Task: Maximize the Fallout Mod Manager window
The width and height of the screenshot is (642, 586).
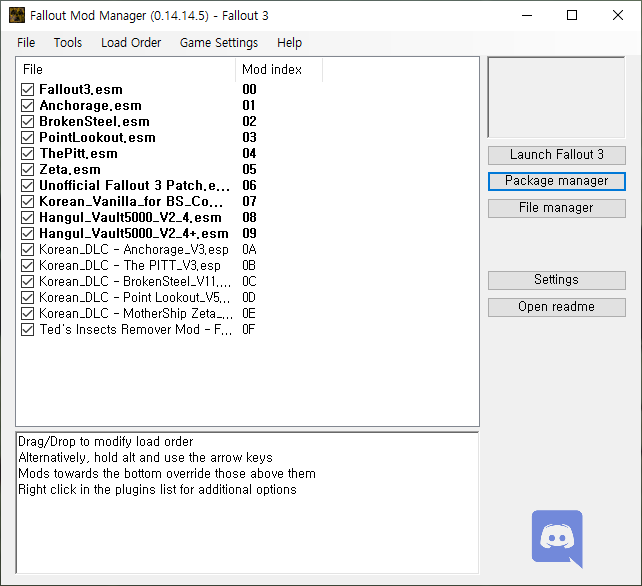Action: [572, 16]
